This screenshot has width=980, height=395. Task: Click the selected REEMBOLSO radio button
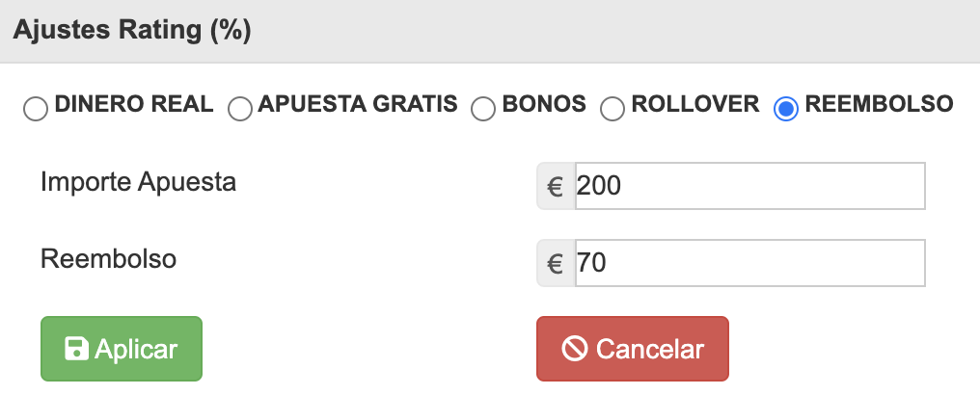(x=786, y=109)
